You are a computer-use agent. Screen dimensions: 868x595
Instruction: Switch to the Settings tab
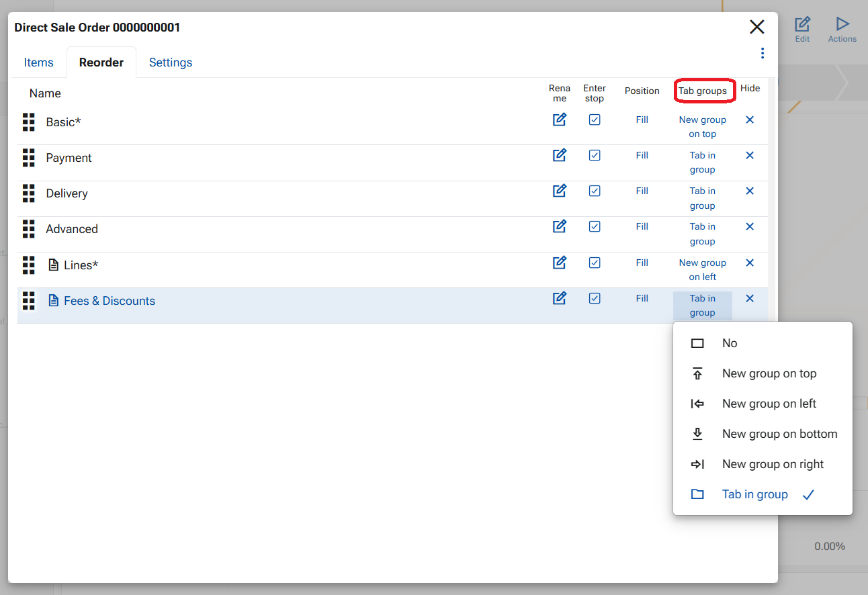pyautogui.click(x=171, y=62)
